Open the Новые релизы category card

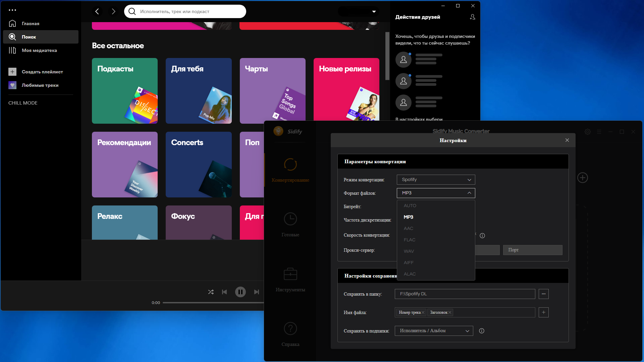[346, 89]
